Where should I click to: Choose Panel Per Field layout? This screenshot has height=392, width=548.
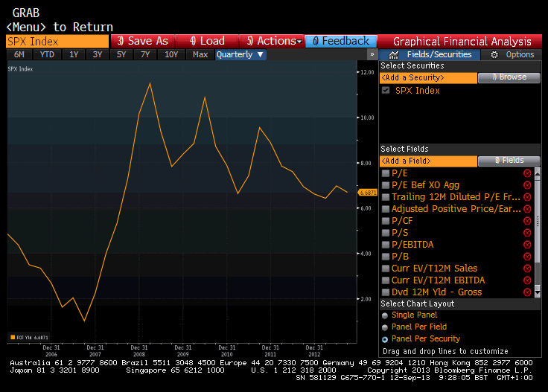(385, 327)
